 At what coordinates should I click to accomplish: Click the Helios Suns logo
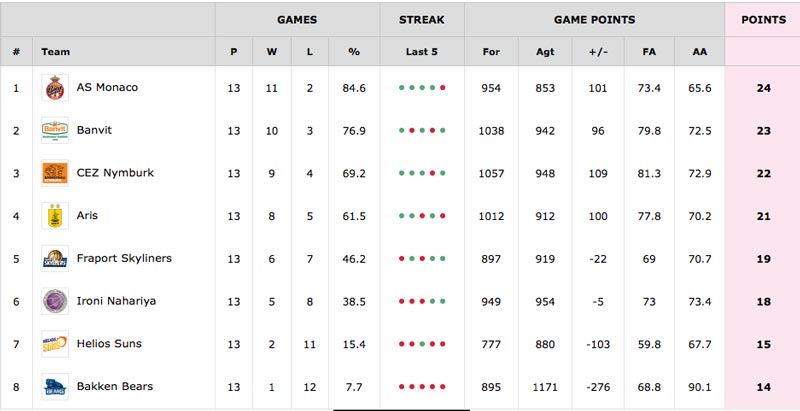click(x=55, y=344)
